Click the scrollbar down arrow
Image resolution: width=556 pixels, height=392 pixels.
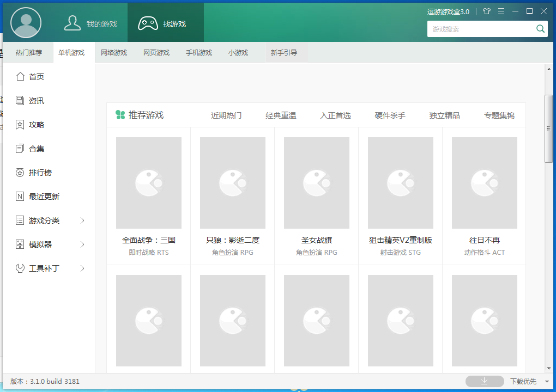(x=548, y=368)
